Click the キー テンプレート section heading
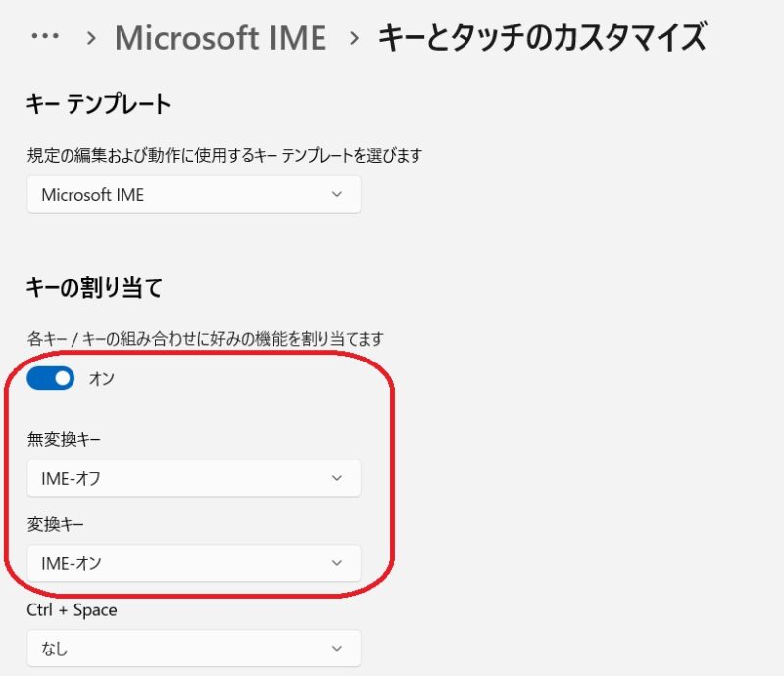 (99, 104)
